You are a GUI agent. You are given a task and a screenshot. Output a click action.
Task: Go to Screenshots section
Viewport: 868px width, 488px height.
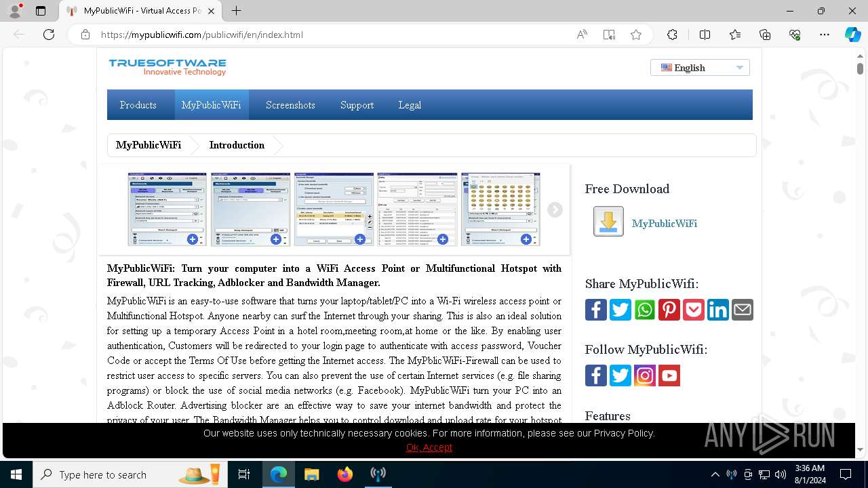[290, 105]
